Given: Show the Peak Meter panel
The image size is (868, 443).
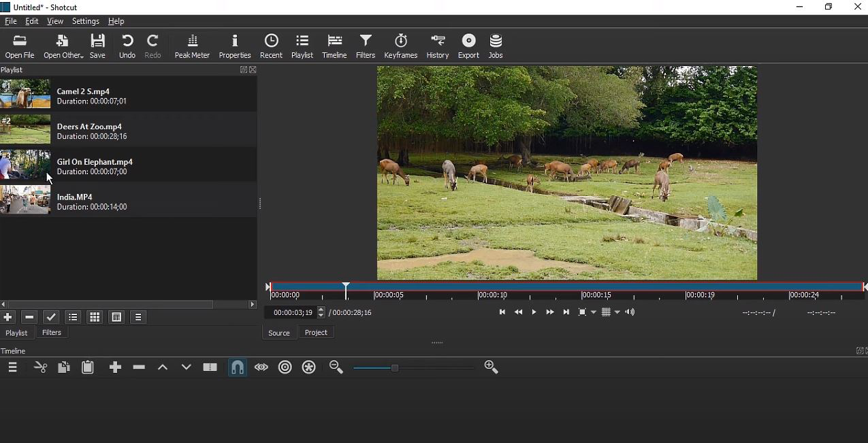Looking at the screenshot, I should 192,46.
